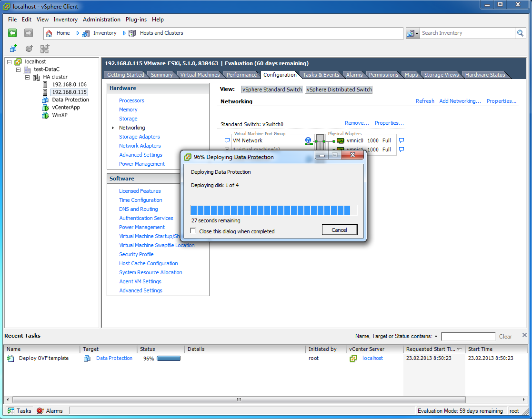Click the Recent Tasks filter text field
This screenshot has height=419, width=532.
coord(468,336)
